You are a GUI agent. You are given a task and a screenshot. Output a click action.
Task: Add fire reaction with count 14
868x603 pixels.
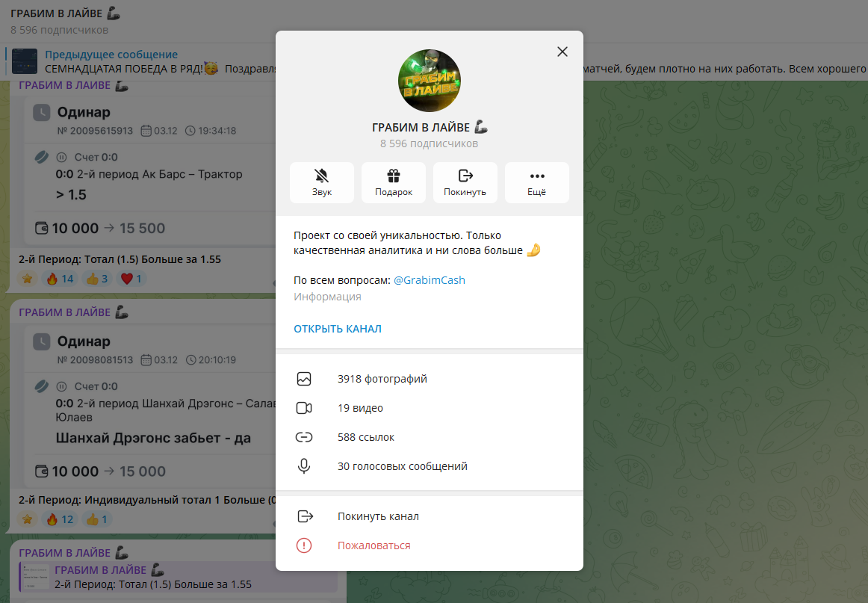(60, 279)
